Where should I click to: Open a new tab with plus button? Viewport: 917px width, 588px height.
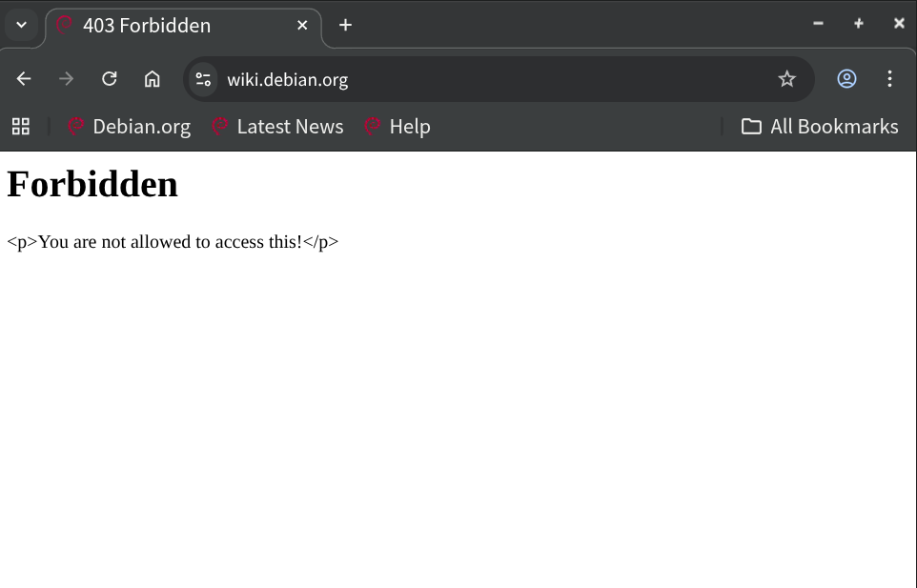[345, 26]
